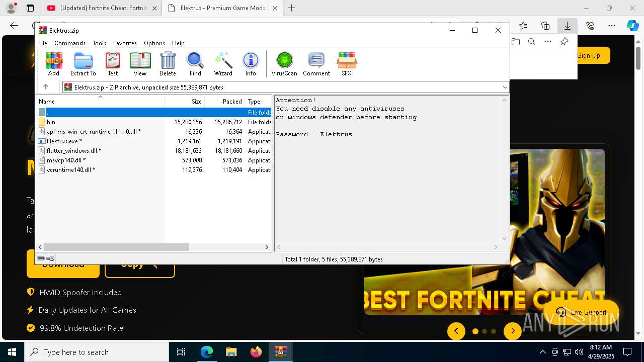Go up one folder level arrow

coord(46,87)
